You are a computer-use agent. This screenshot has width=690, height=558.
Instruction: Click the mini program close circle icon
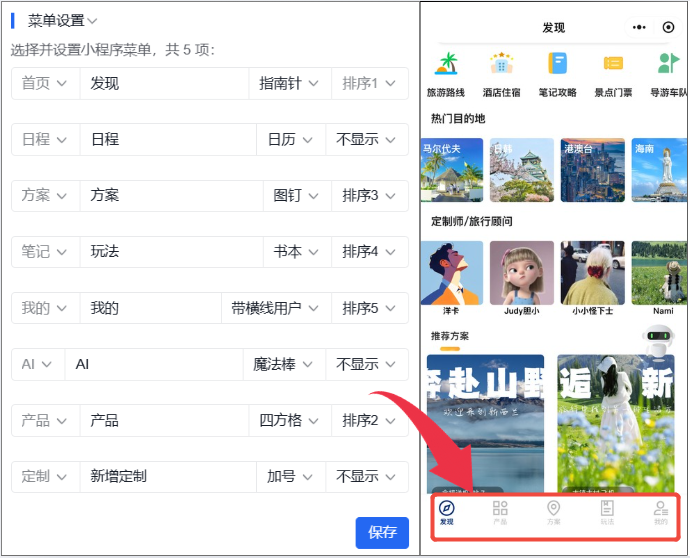pos(668,28)
